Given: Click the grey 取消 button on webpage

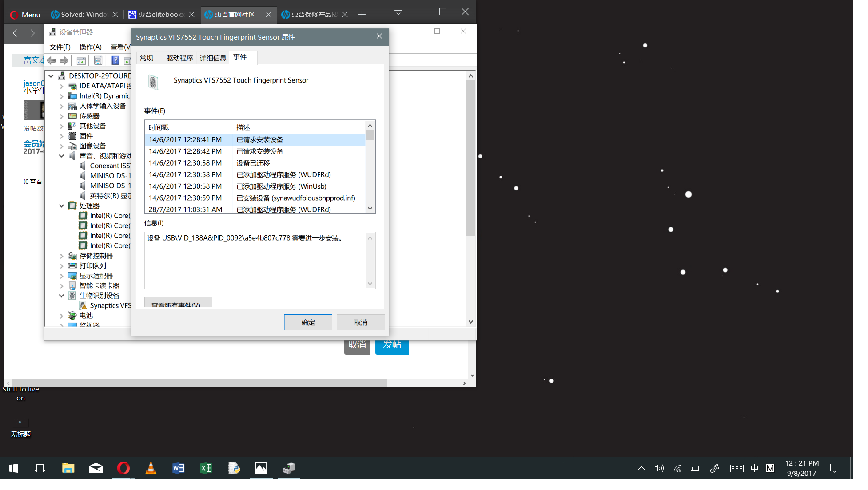Looking at the screenshot, I should pyautogui.click(x=357, y=347).
